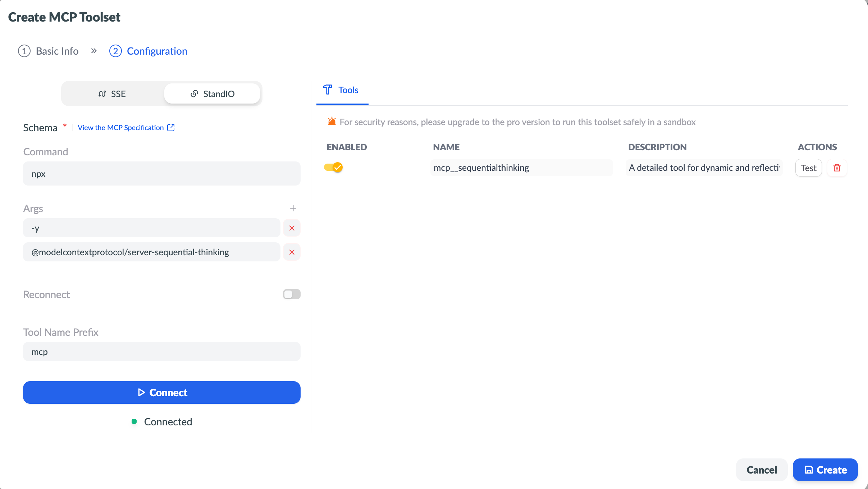Delete the server-sequential-thinking argument

pos(292,252)
